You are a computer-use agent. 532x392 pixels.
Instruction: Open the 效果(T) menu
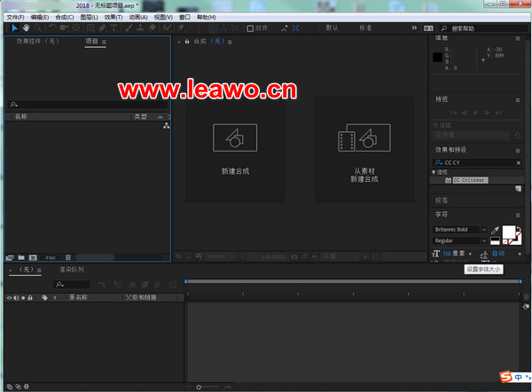point(113,18)
